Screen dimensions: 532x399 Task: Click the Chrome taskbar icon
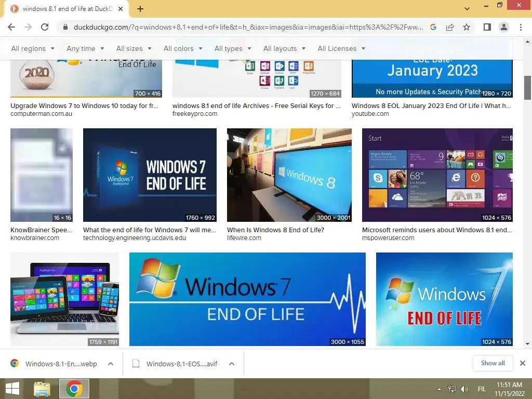coord(74,389)
